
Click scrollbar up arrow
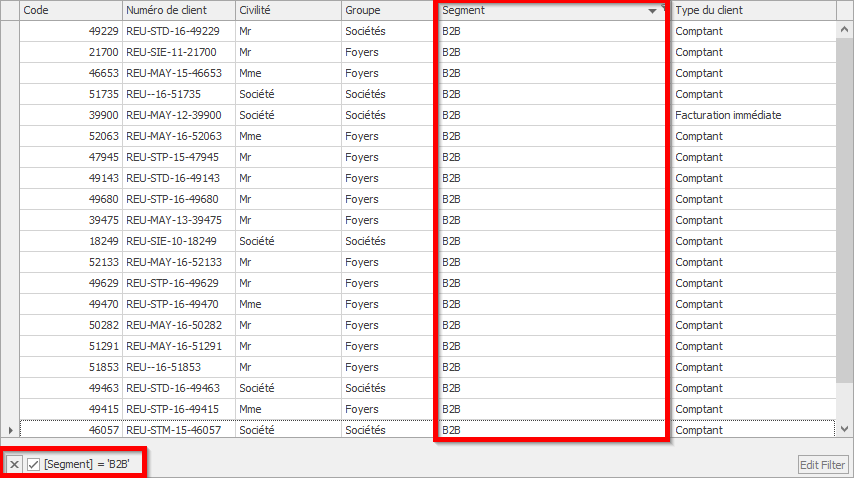coord(844,30)
